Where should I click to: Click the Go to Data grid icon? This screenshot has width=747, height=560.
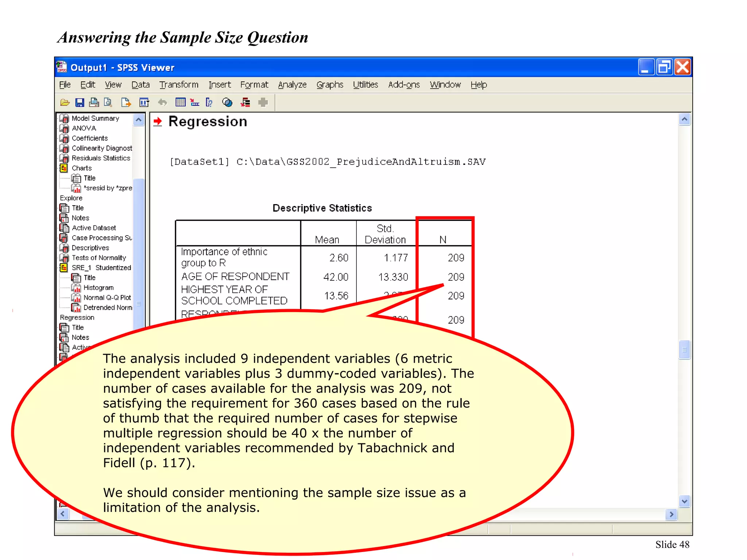point(181,102)
